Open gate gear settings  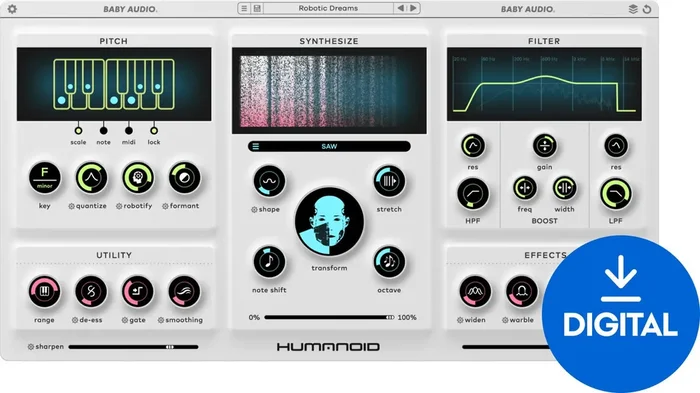[125, 320]
